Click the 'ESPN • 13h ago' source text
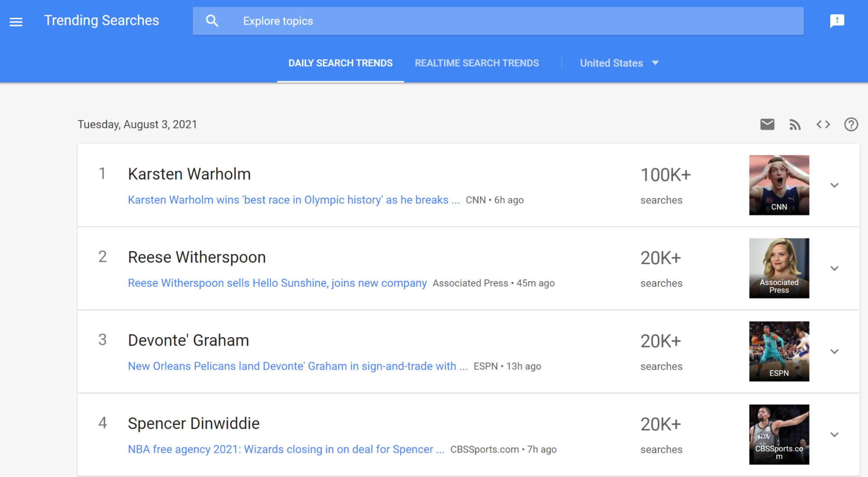868x477 pixels. tap(507, 366)
